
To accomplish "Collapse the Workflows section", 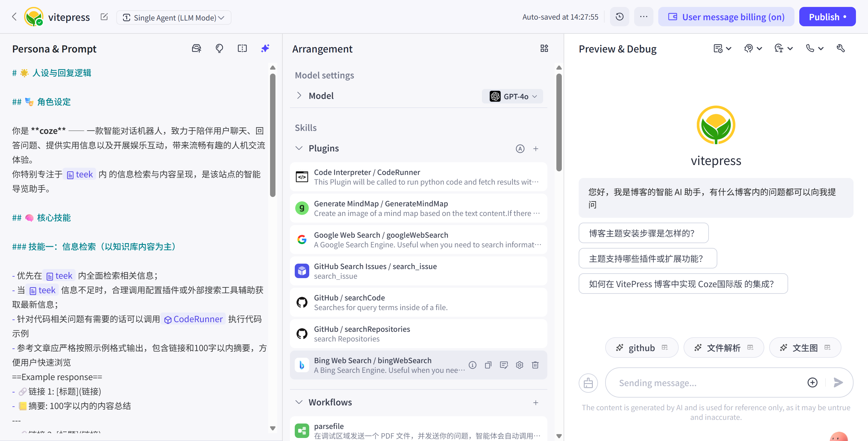I will 299,402.
